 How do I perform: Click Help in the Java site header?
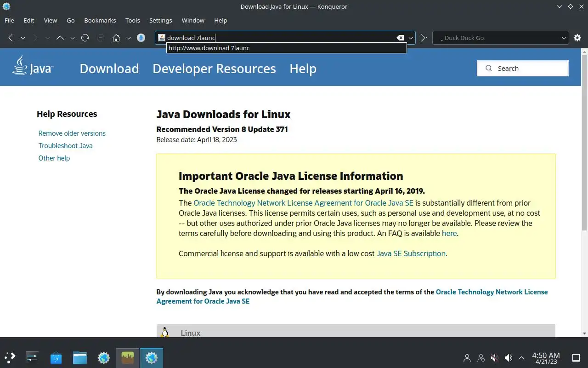tap(303, 69)
